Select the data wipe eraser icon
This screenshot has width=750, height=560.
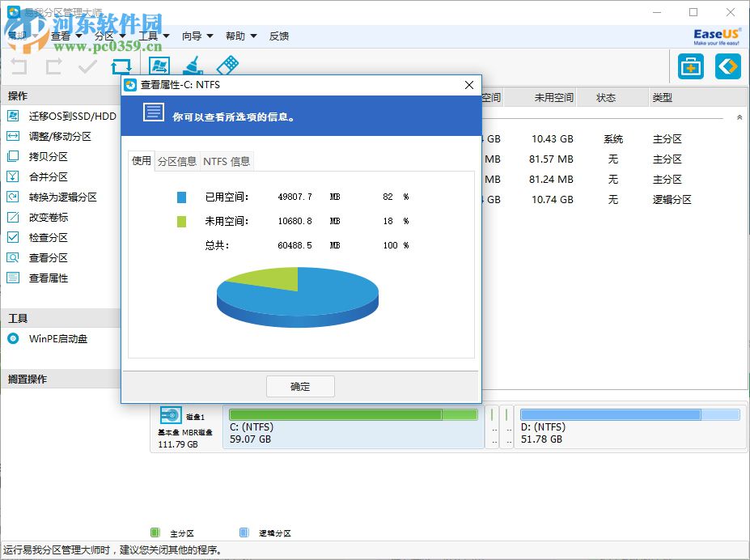coord(229,66)
